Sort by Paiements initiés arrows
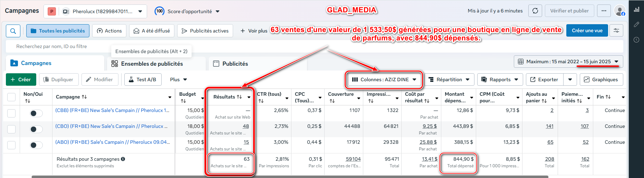The height and width of the screenshot is (178, 644). (579, 101)
